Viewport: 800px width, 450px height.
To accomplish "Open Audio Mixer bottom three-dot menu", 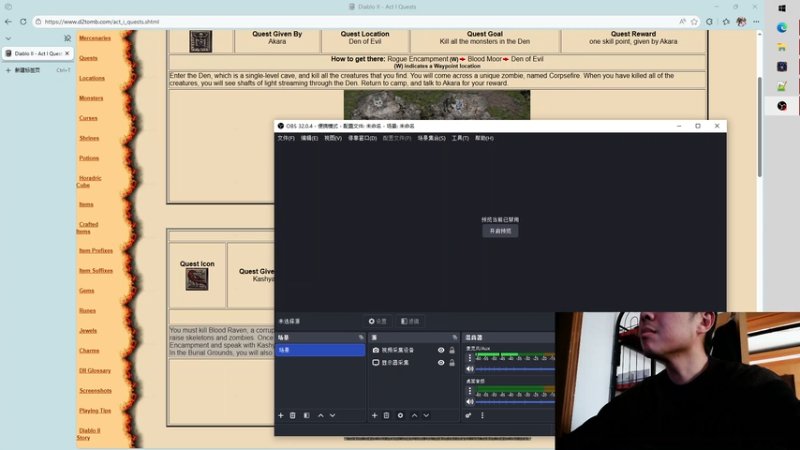I will click(x=482, y=415).
